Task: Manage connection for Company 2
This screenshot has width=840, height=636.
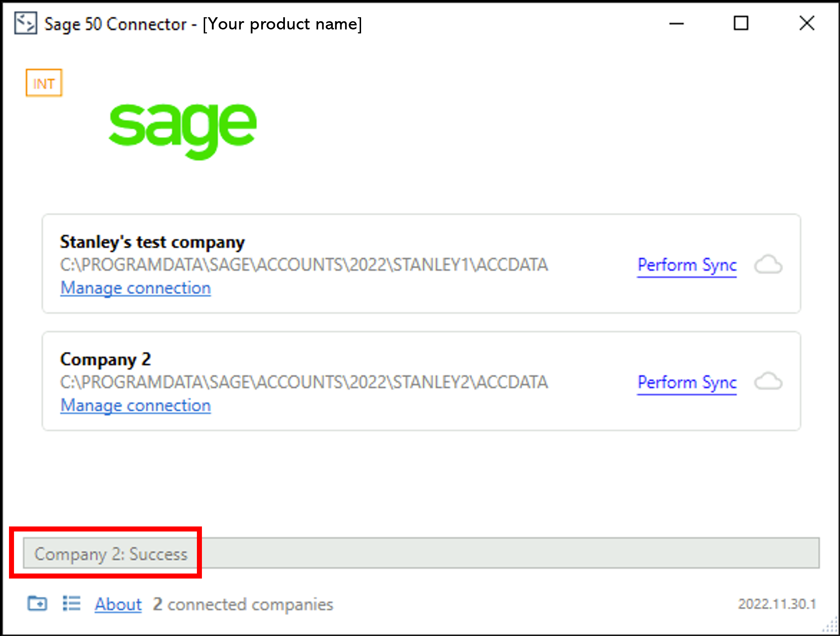Action: click(x=135, y=406)
